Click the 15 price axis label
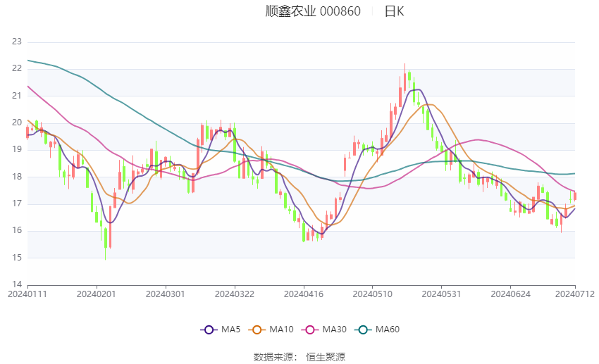Screen dimensions: 599x364 click(17, 258)
